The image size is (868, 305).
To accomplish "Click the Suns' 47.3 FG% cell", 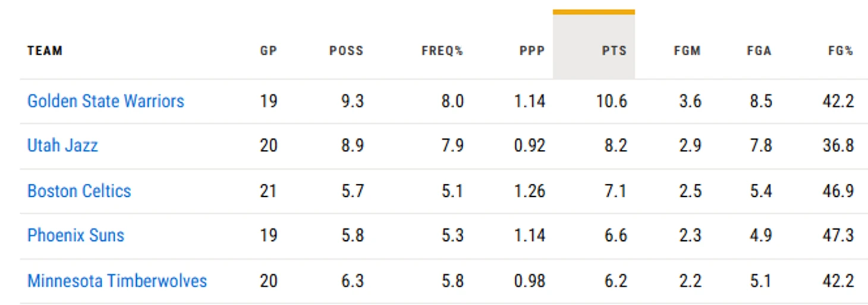I will coord(838,235).
